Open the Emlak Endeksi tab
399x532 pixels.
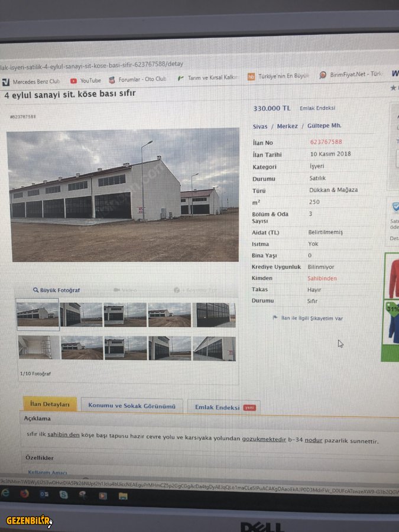coord(224,407)
